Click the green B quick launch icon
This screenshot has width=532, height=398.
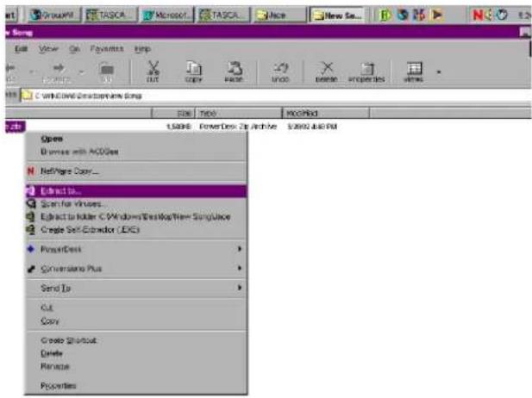coord(385,15)
